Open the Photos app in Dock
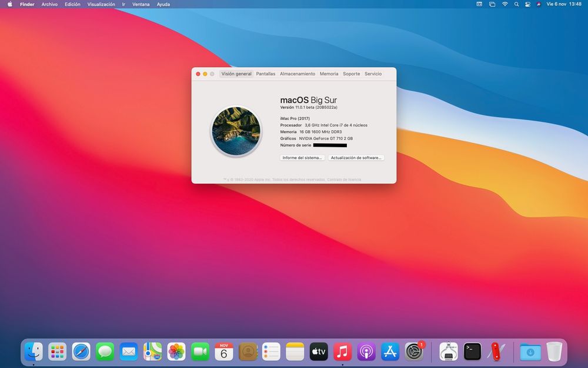The image size is (588, 368). 176,352
